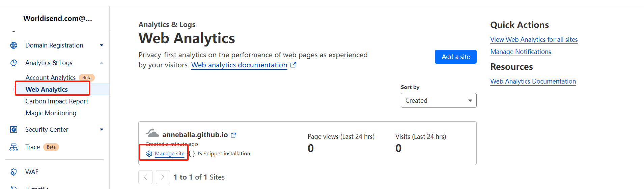Go to the previous page of sites
Screen dimensions: 644x189
tap(145, 177)
